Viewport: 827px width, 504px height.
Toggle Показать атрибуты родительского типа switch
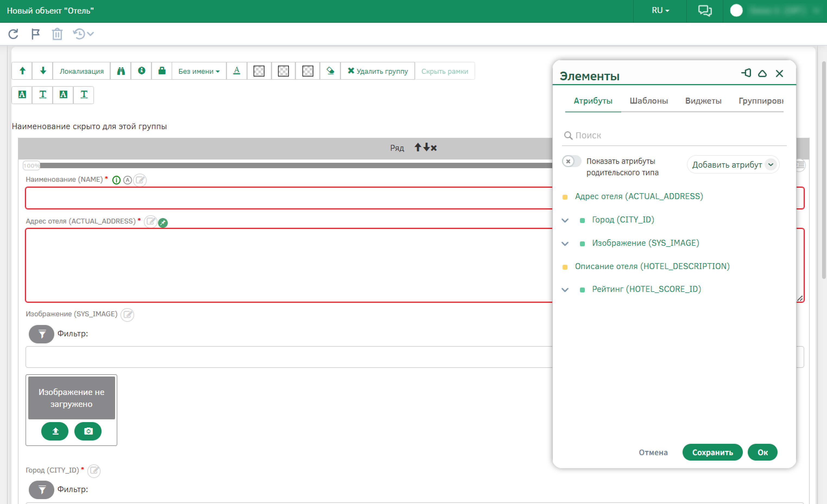pos(572,161)
